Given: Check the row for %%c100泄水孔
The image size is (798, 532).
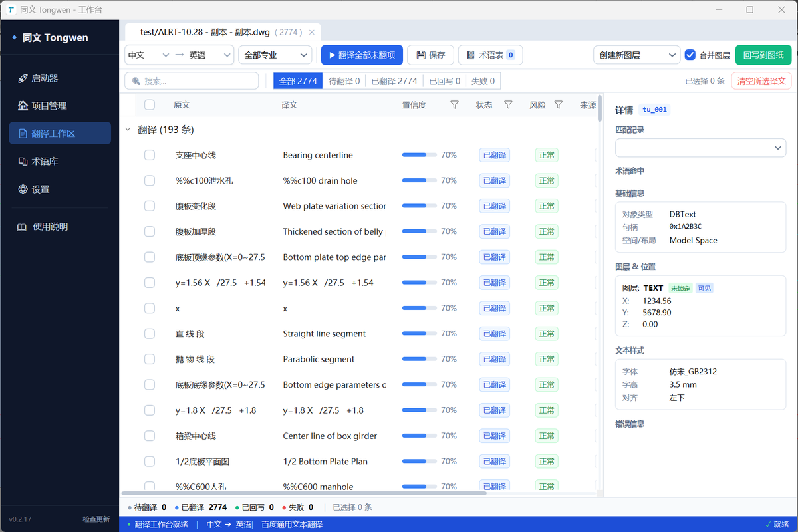Looking at the screenshot, I should click(x=150, y=180).
